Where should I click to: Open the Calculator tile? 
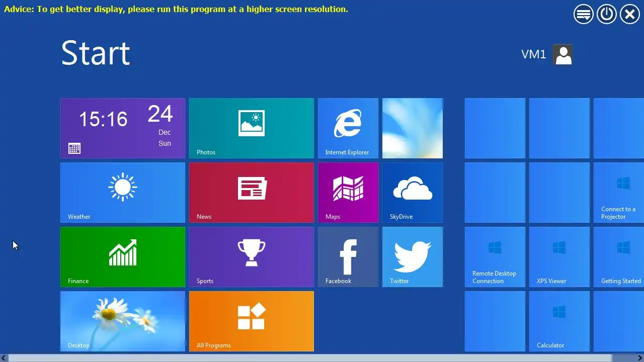pyautogui.click(x=559, y=321)
